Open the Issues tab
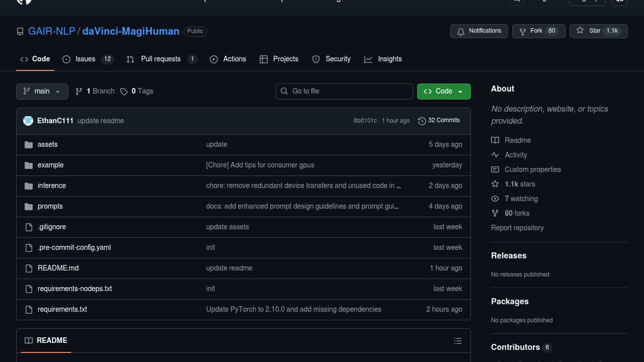The width and height of the screenshot is (644, 362). tap(85, 59)
